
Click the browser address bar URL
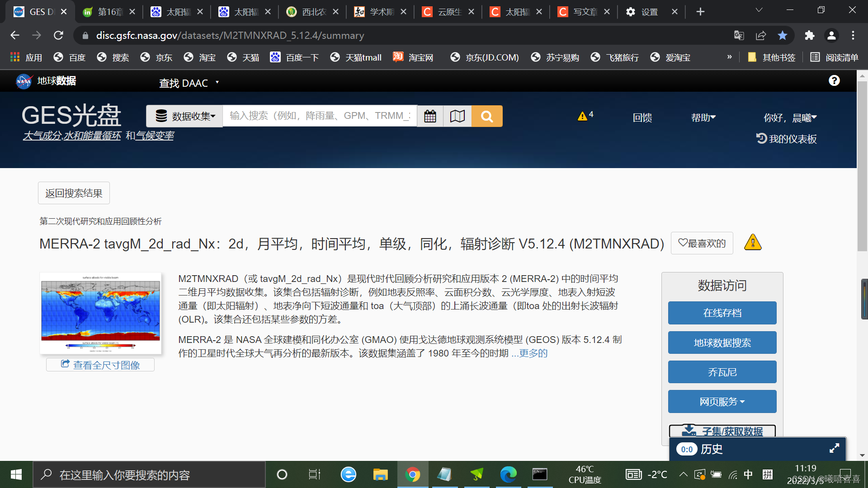(230, 35)
